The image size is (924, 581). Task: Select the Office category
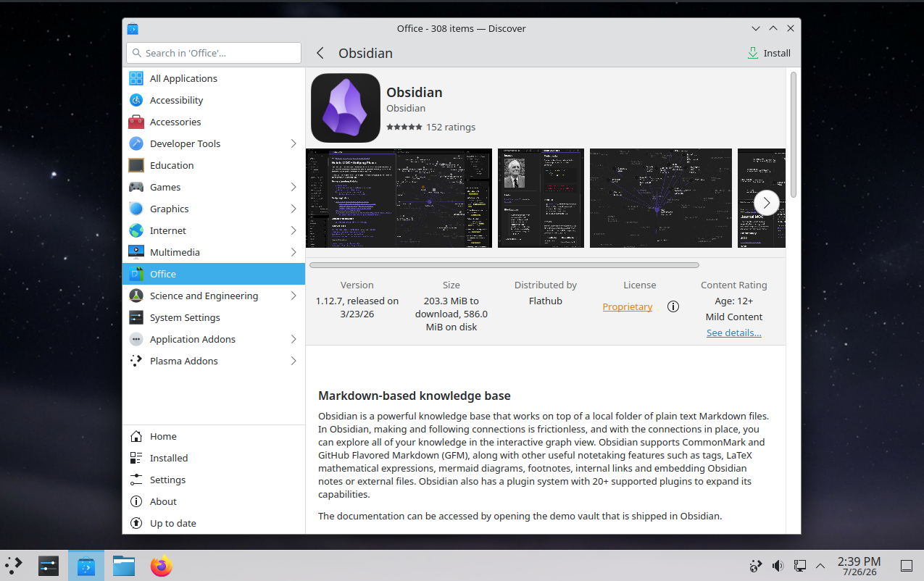tap(214, 274)
